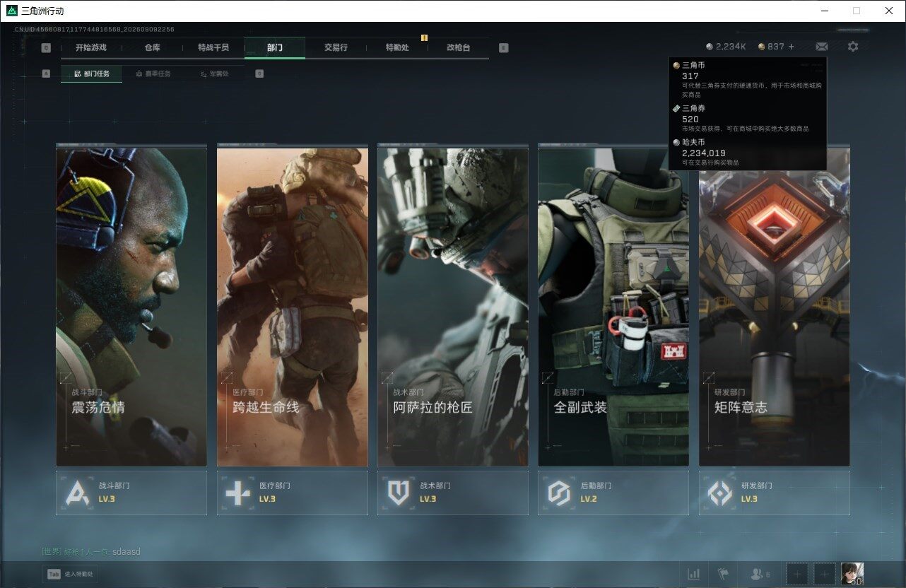Go to the 开始游戏 tab
The width and height of the screenshot is (906, 588).
(x=91, y=48)
